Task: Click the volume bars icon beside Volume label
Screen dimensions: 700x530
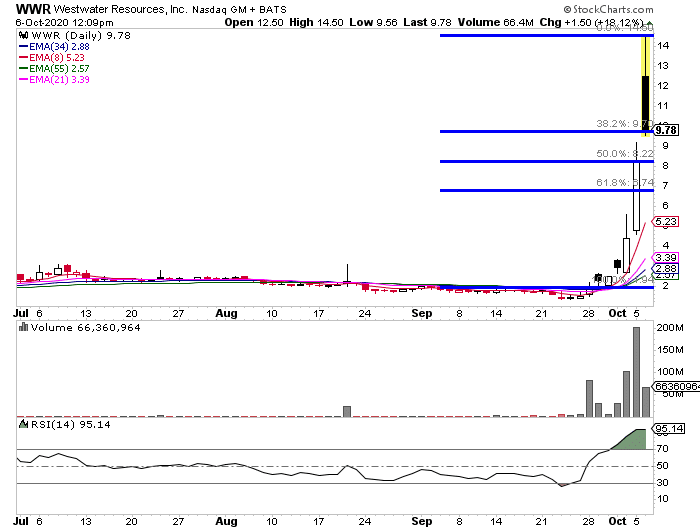Action: 24,327
